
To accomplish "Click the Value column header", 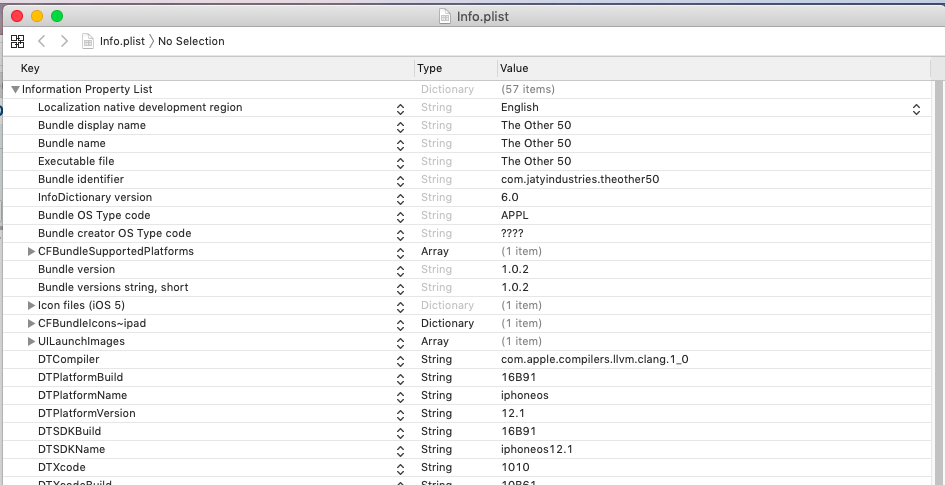I will 514,68.
